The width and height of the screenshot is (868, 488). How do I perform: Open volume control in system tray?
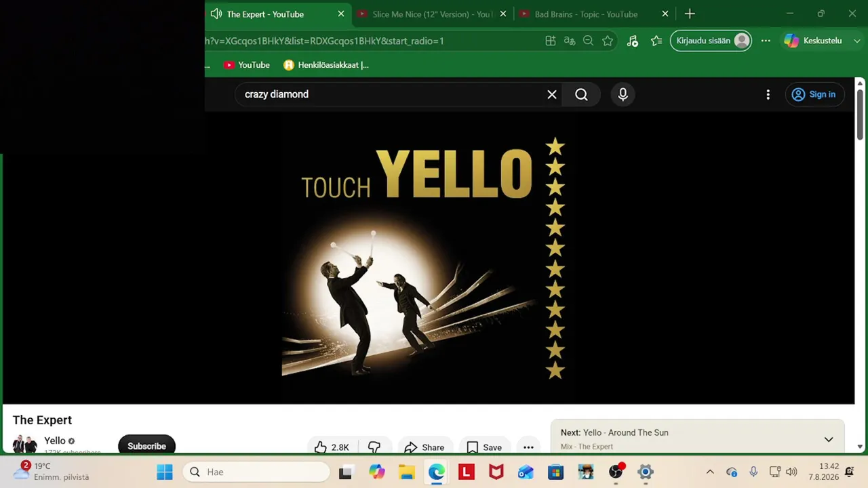[791, 472]
